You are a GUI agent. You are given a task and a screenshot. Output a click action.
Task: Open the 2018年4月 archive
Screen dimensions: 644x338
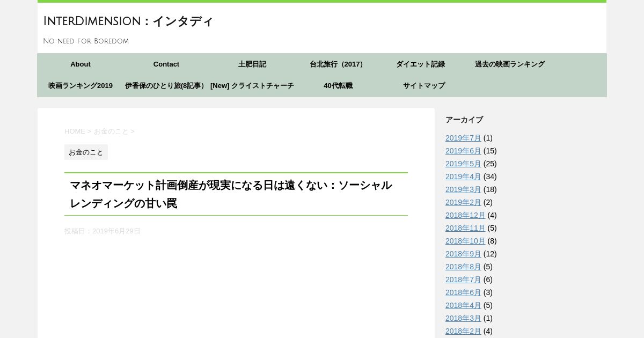point(463,305)
